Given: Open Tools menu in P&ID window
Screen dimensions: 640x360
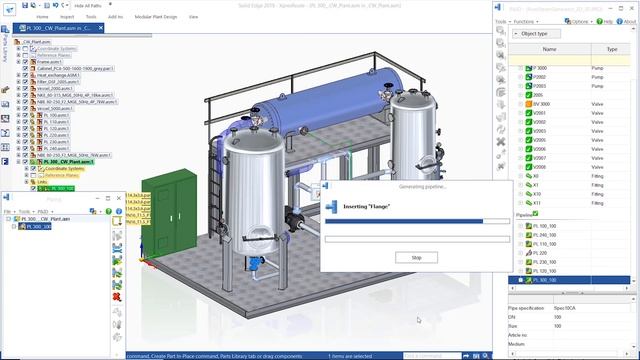Looking at the screenshot, I should click(502, 21).
